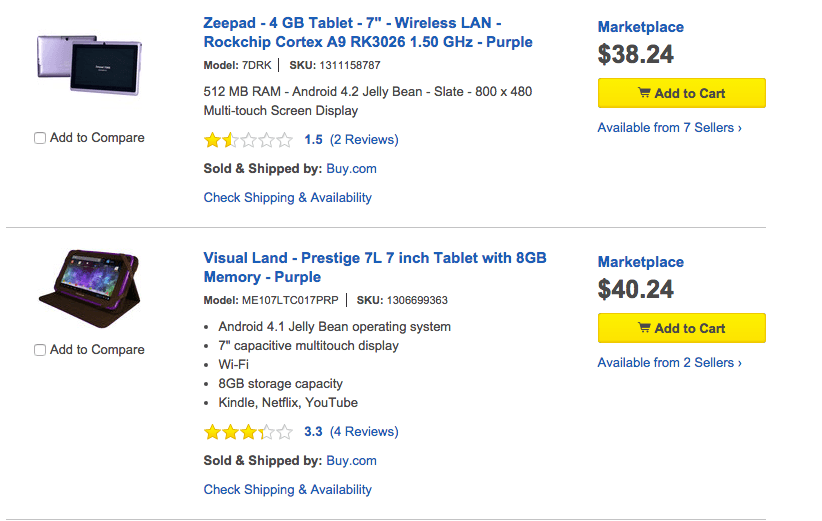This screenshot has width=822, height=521.
Task: Expand Available from 2 Sellers
Action: pos(669,363)
